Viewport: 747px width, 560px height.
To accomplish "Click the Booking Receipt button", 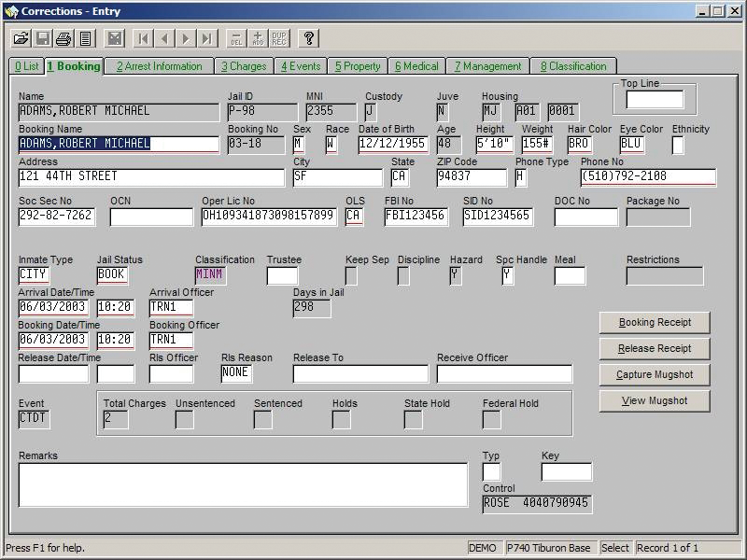I will pos(655,323).
